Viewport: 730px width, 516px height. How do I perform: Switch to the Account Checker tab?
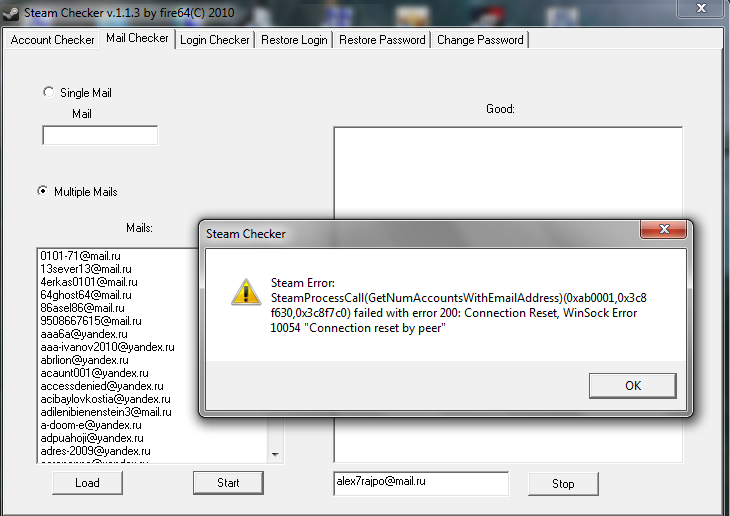point(52,40)
